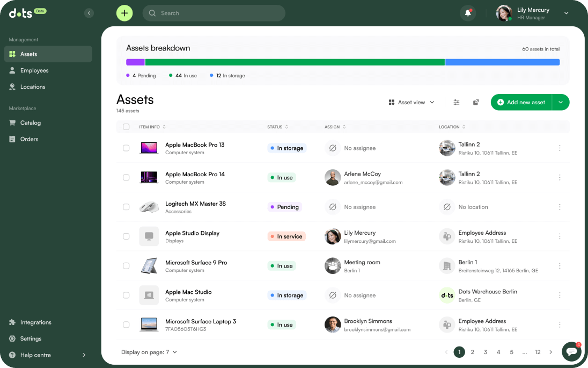The image size is (588, 368).
Task: Go to page 5
Action: [x=511, y=352]
